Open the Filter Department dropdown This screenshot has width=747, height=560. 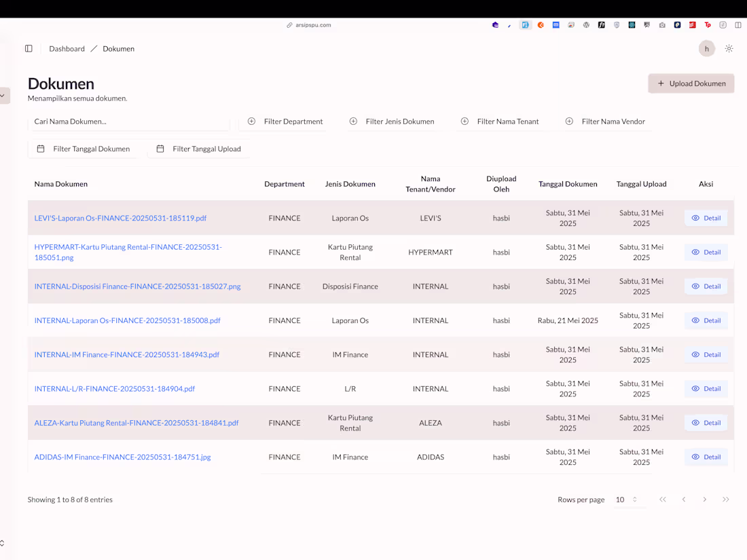(285, 122)
